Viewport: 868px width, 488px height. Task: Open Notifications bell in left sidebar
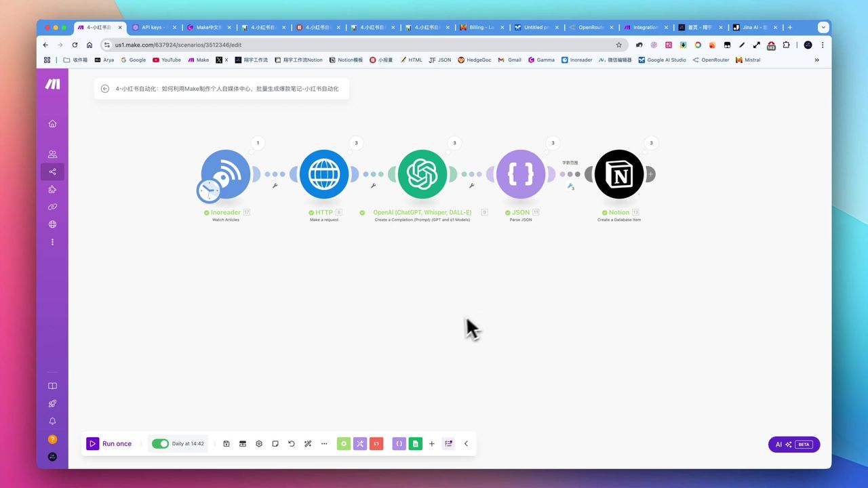pyautogui.click(x=52, y=421)
